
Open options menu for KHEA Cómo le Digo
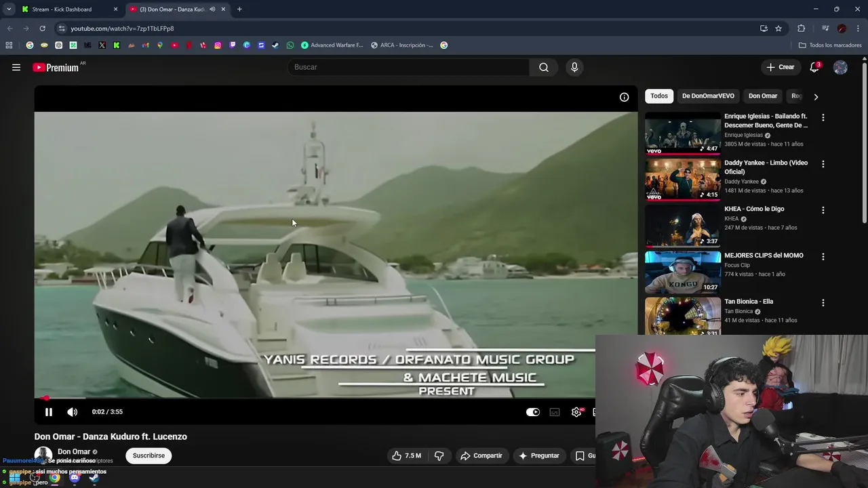pyautogui.click(x=823, y=210)
